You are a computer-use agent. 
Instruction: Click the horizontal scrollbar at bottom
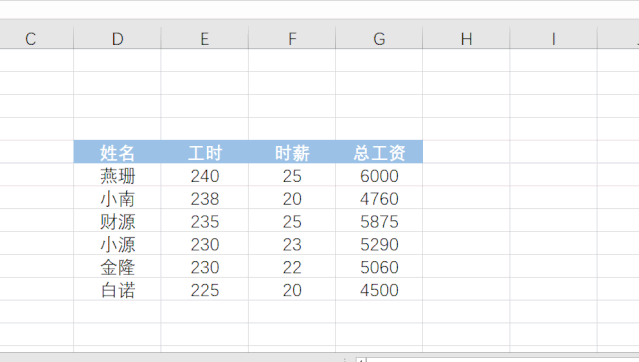pyautogui.click(x=497, y=360)
